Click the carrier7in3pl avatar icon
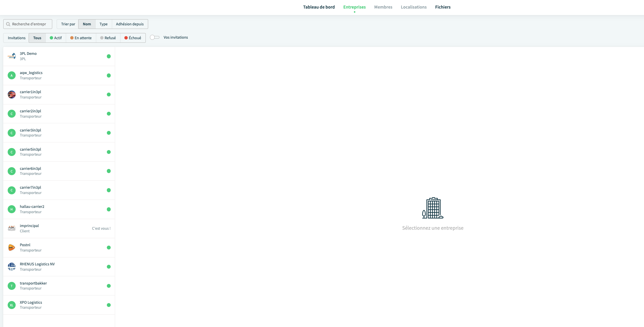Viewport: 644px width, 327px height. pyautogui.click(x=12, y=190)
